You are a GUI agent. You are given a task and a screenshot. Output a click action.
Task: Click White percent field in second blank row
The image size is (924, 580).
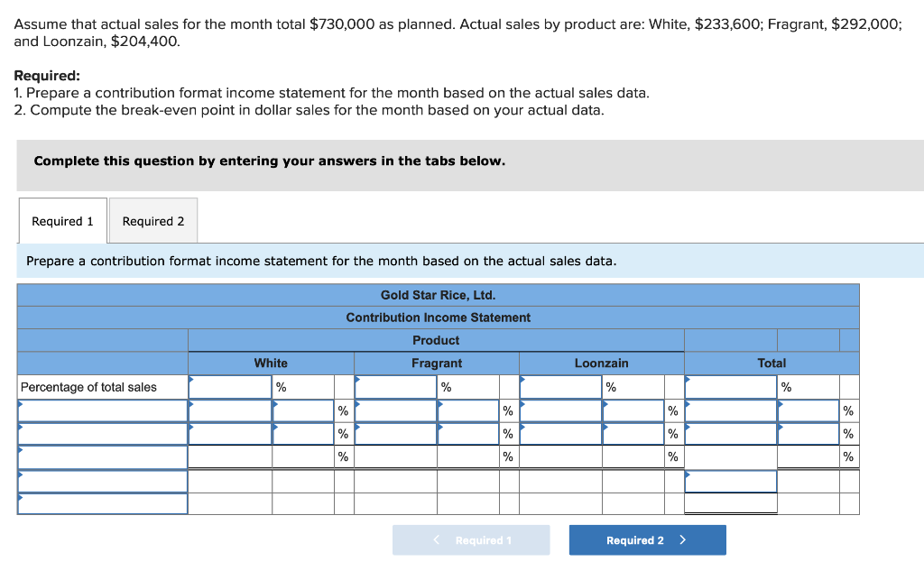point(303,434)
